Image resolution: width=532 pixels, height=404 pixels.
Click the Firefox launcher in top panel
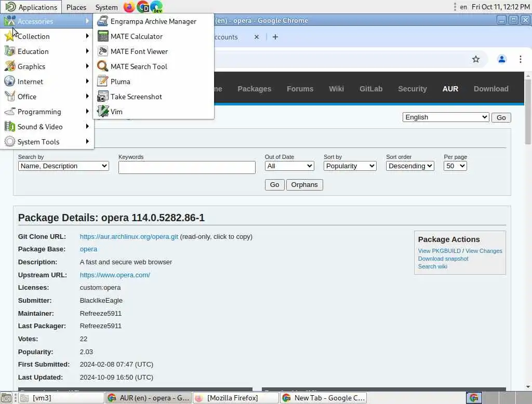pos(129,7)
